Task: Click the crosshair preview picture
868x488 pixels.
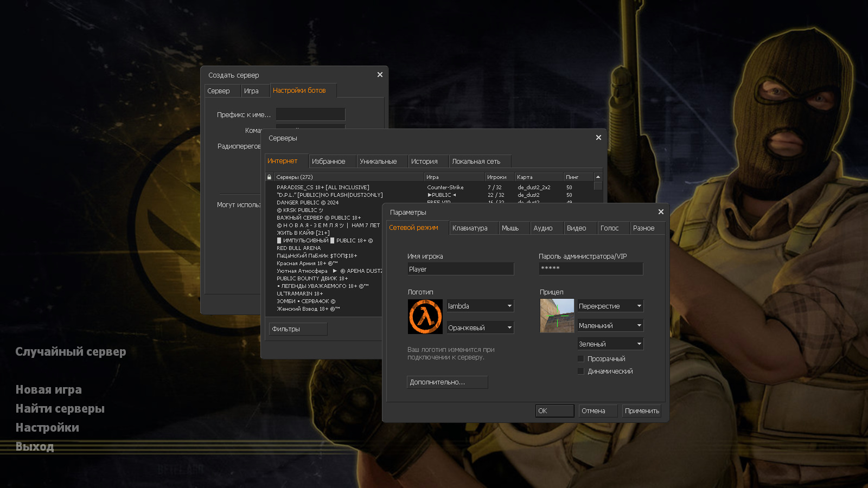Action: pos(557,316)
